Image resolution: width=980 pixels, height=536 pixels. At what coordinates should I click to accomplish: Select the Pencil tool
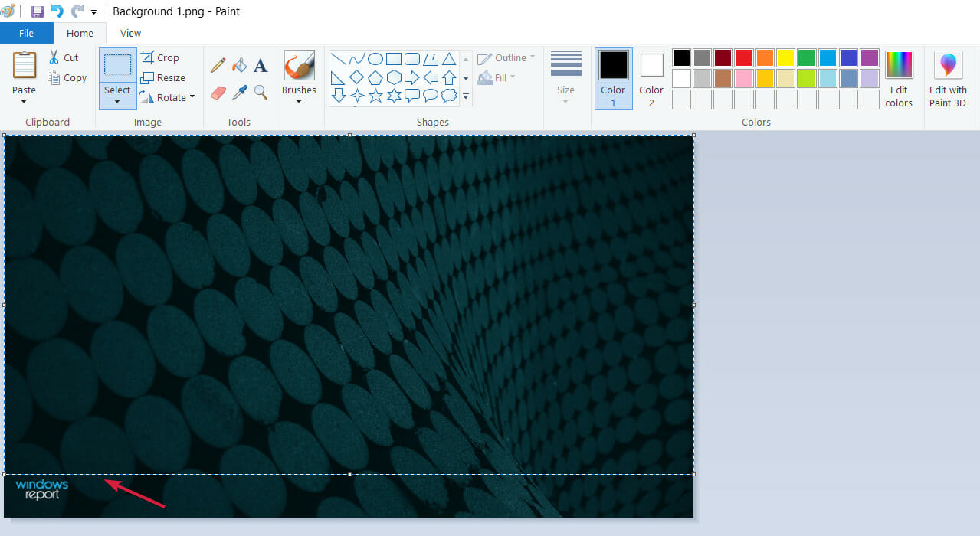coord(218,66)
